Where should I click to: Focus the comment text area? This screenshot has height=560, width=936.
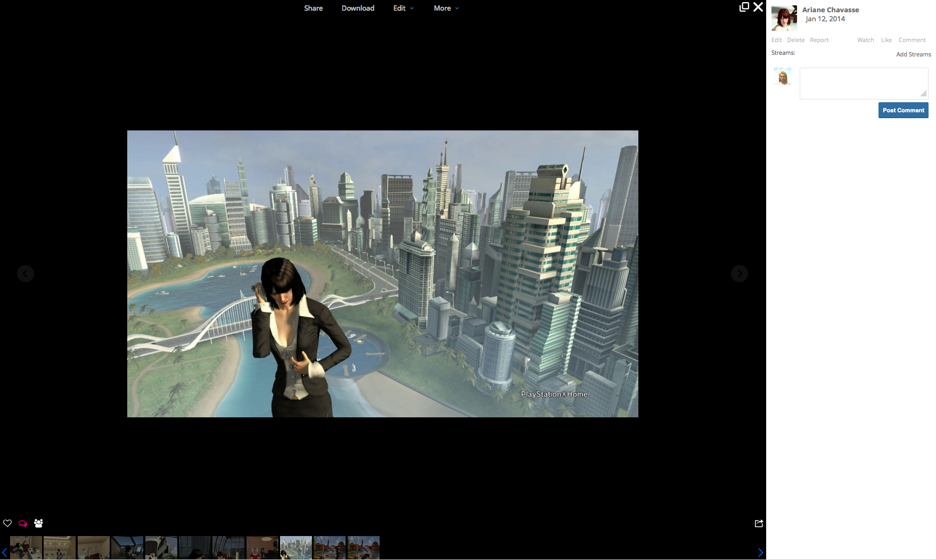coord(864,83)
